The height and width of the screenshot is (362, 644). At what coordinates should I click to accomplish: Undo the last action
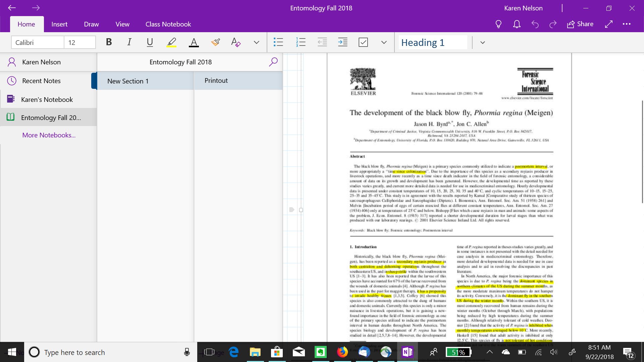[x=535, y=24]
